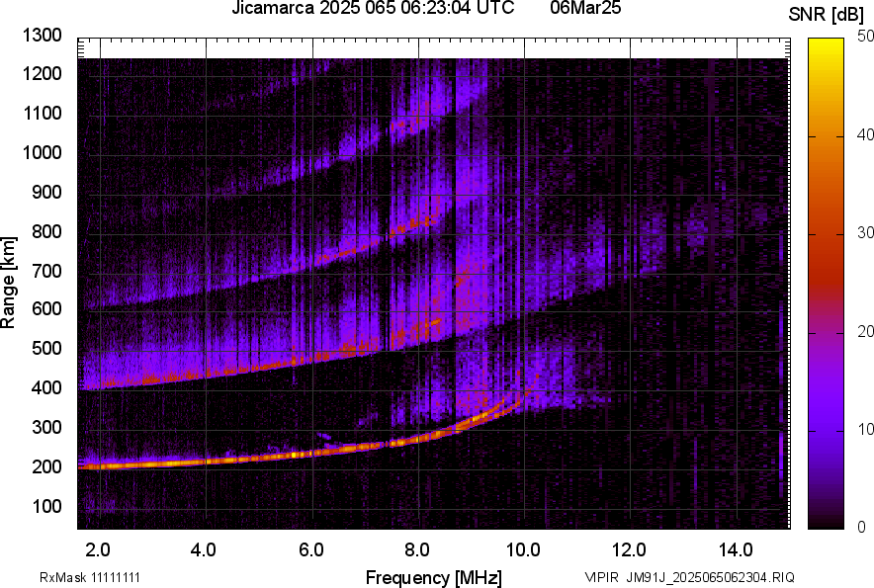Click the range axis label 400
The height and width of the screenshot is (588, 874).
[46, 387]
